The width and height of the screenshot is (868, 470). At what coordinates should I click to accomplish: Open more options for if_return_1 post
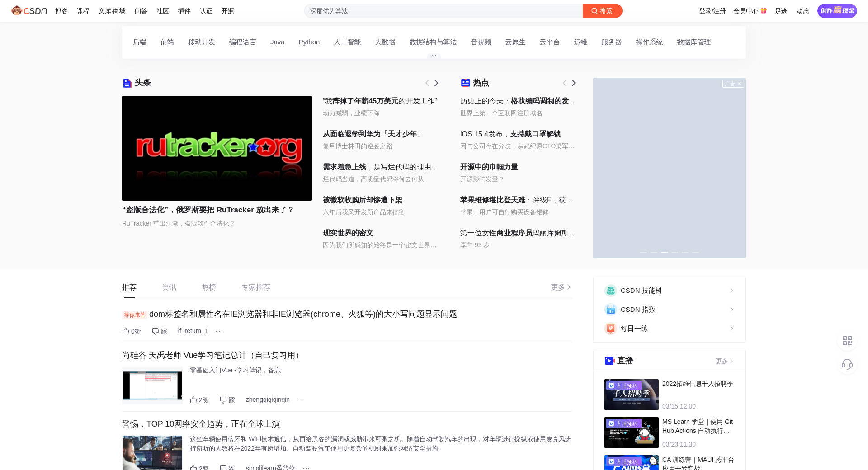click(219, 331)
